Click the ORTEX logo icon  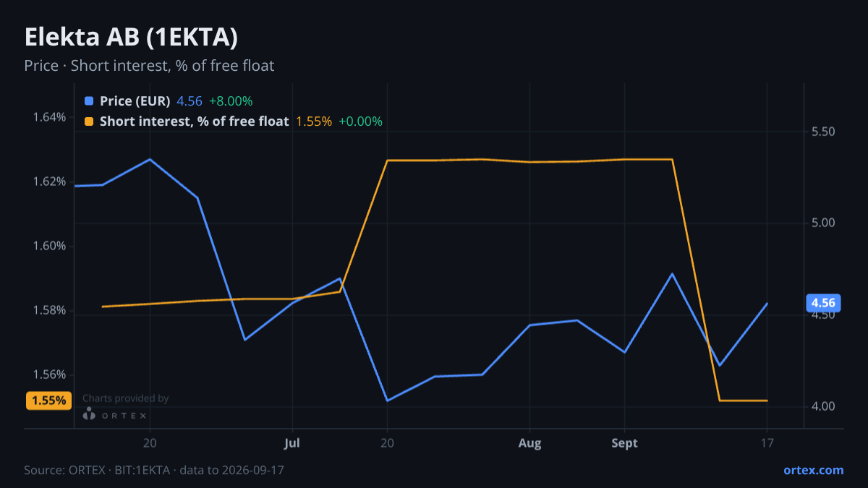89,414
